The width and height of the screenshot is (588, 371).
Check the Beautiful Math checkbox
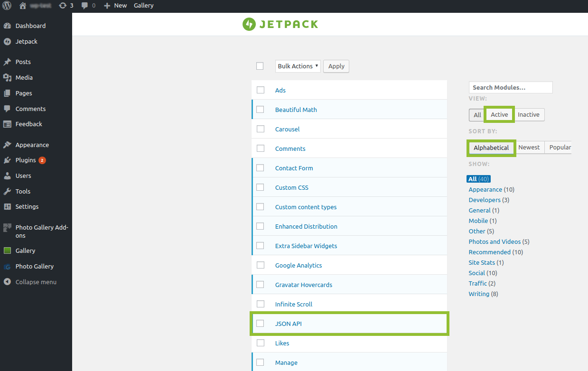pos(260,109)
